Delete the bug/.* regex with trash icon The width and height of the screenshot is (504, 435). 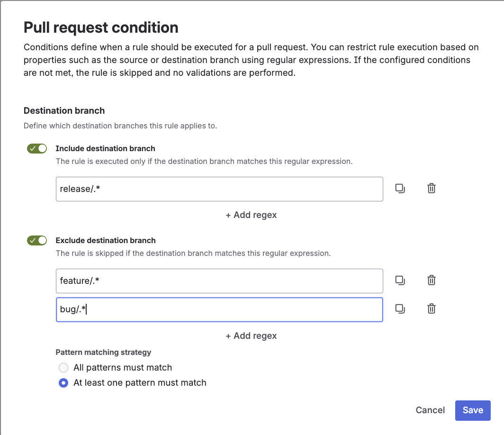pos(432,309)
